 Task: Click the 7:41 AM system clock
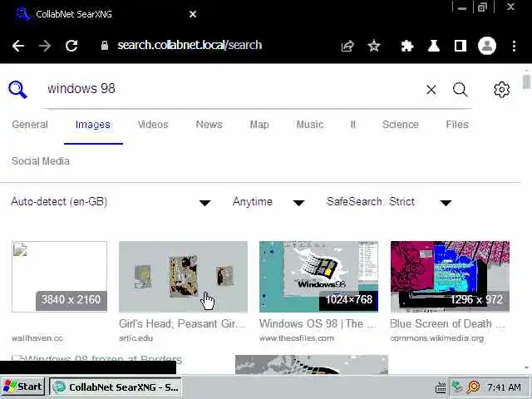pyautogui.click(x=504, y=387)
